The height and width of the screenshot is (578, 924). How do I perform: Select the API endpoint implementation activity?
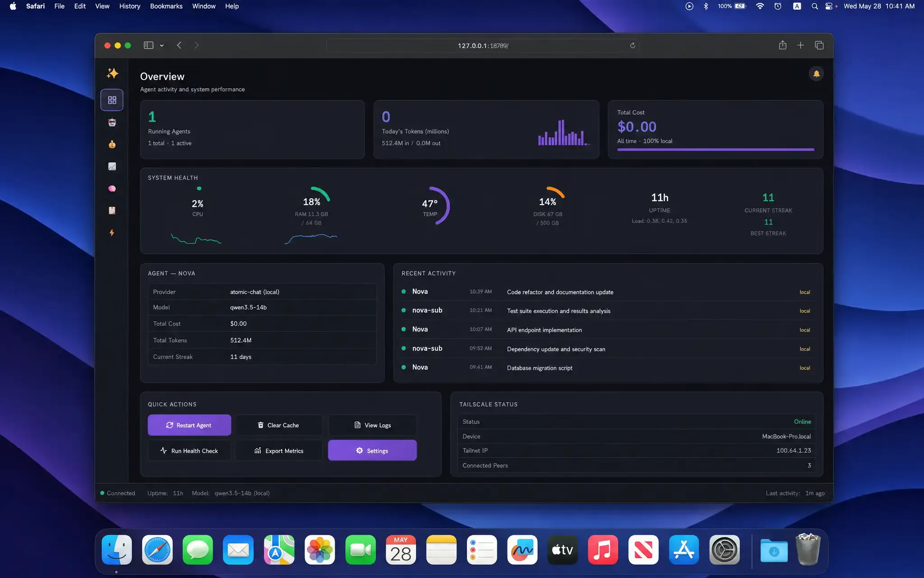pyautogui.click(x=608, y=330)
